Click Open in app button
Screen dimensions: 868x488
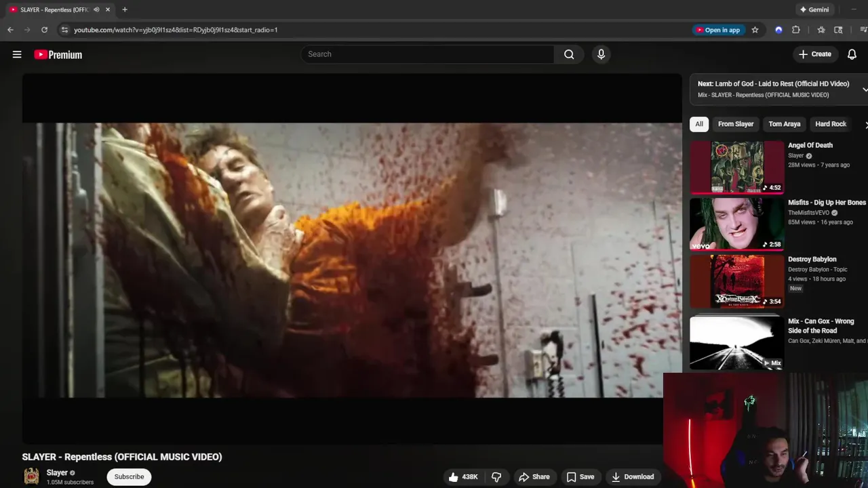pyautogui.click(x=718, y=30)
